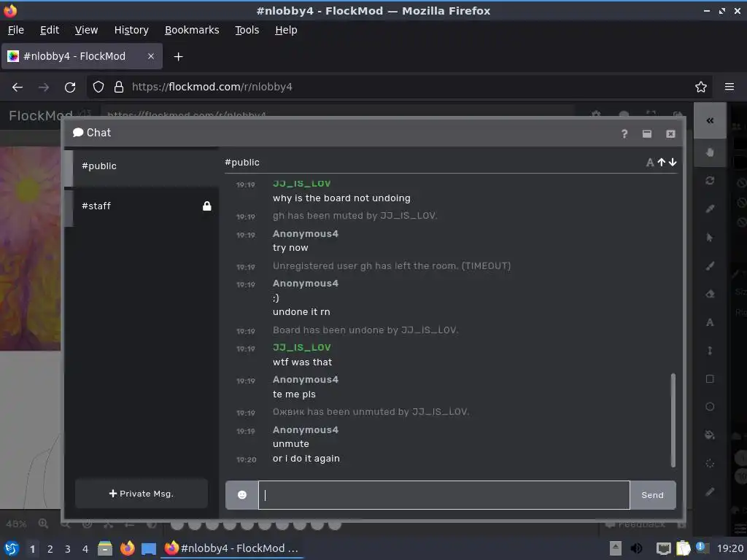
Task: Open the emoji picker in chat
Action: coord(242,495)
